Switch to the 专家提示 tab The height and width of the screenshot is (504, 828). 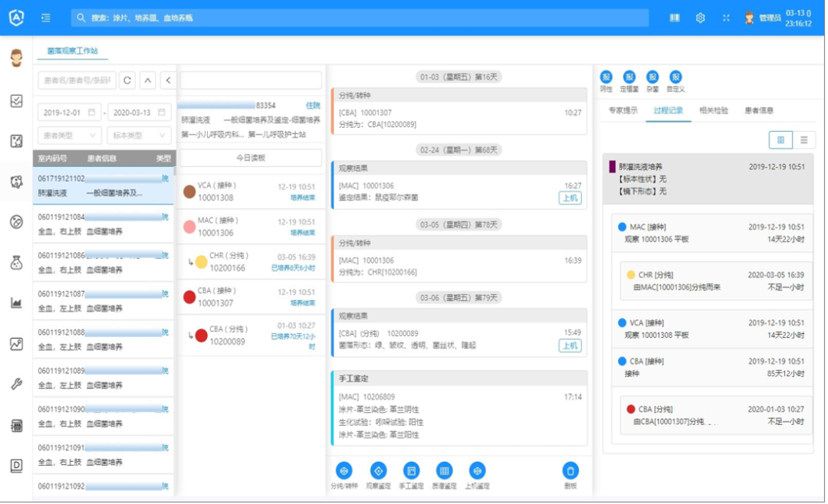[623, 110]
